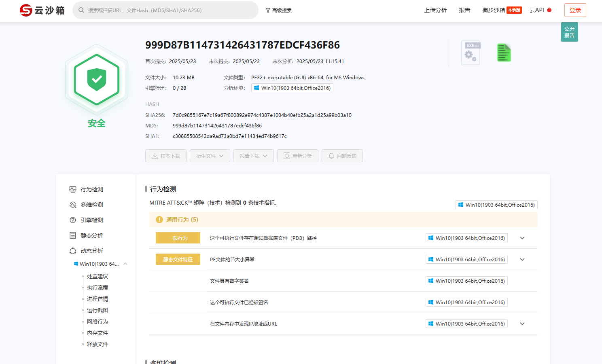This screenshot has height=364, width=602.
Task: Open 上传分析 in top navigation
Action: [x=435, y=10]
